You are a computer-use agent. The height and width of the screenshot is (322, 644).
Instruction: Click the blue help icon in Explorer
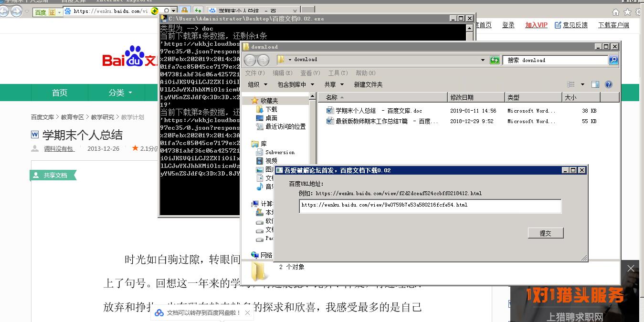609,84
